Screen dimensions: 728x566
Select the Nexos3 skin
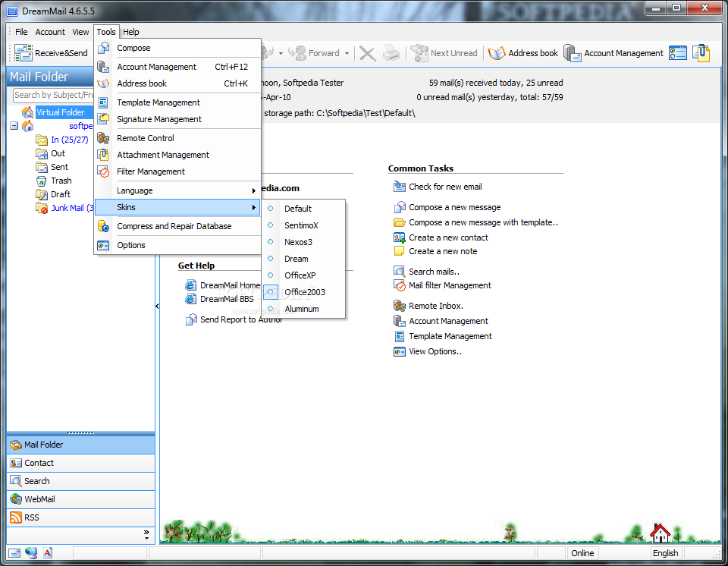click(303, 242)
